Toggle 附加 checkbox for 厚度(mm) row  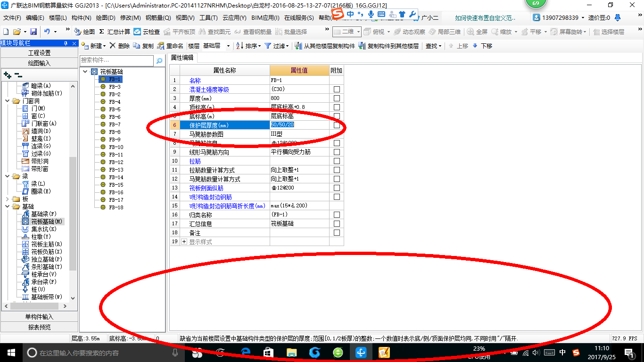pyautogui.click(x=337, y=98)
